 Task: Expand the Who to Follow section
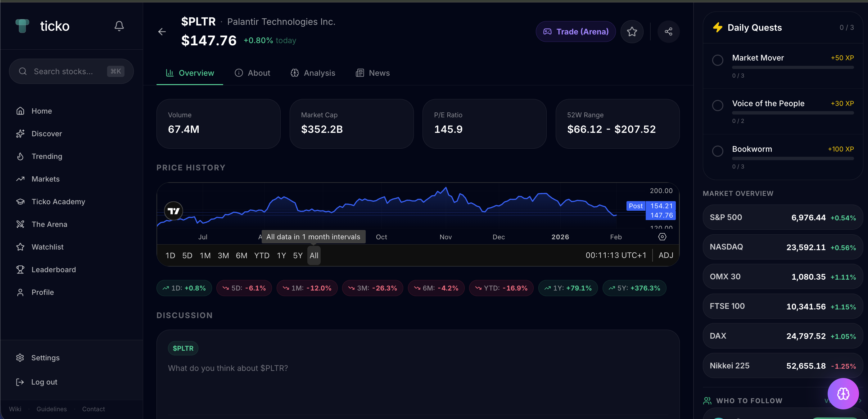(860, 400)
